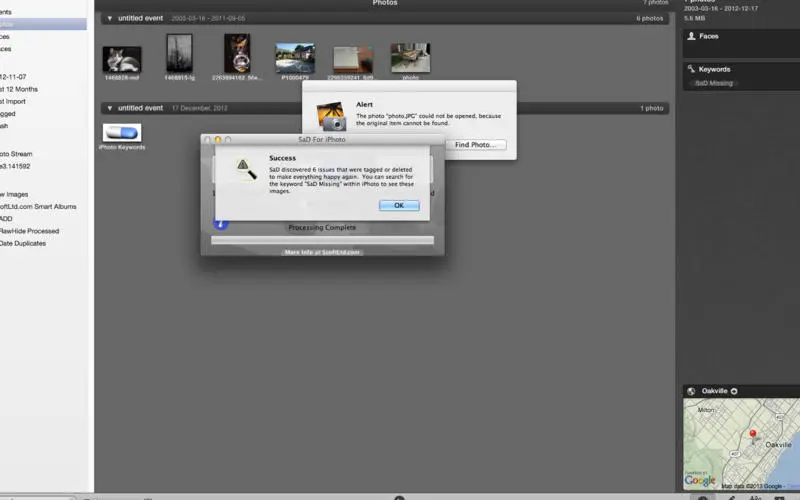Select Events in the sidebar
Screen dimensions: 800x500
click(x=6, y=12)
